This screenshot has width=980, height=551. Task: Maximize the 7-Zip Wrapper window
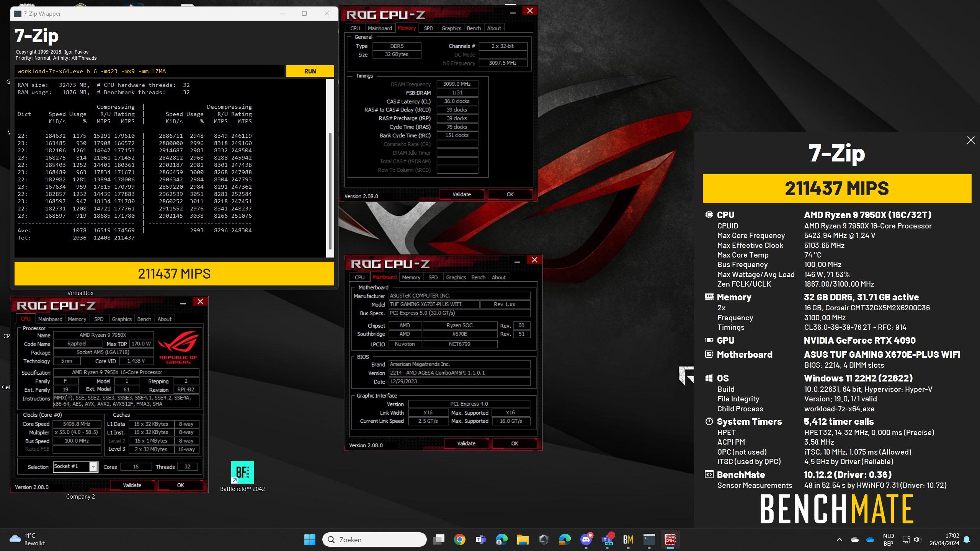[x=304, y=13]
